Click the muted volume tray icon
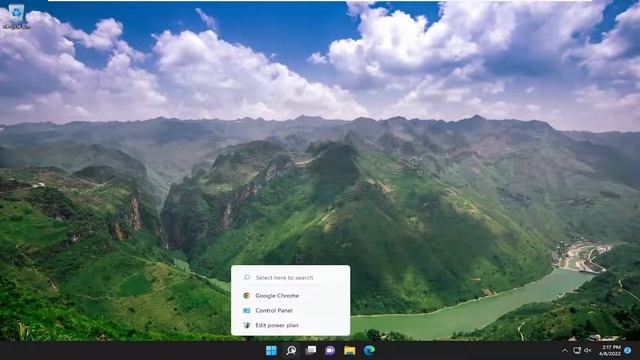This screenshot has width=640, height=360. click(x=588, y=351)
